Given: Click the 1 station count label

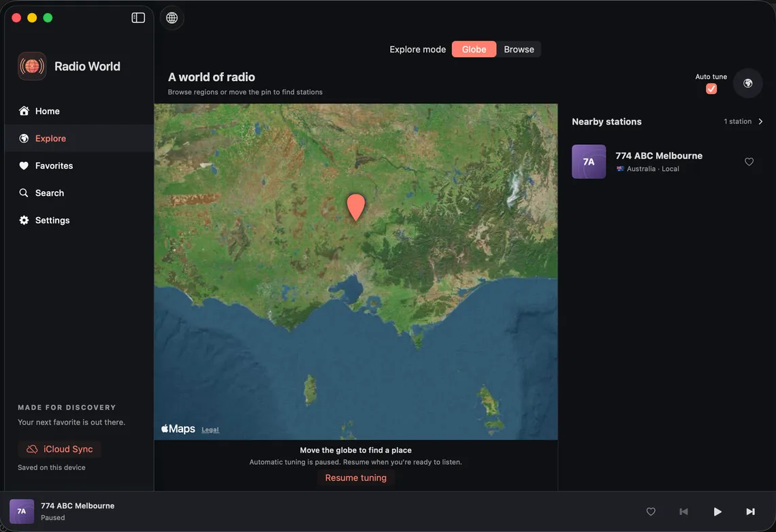Looking at the screenshot, I should (737, 122).
